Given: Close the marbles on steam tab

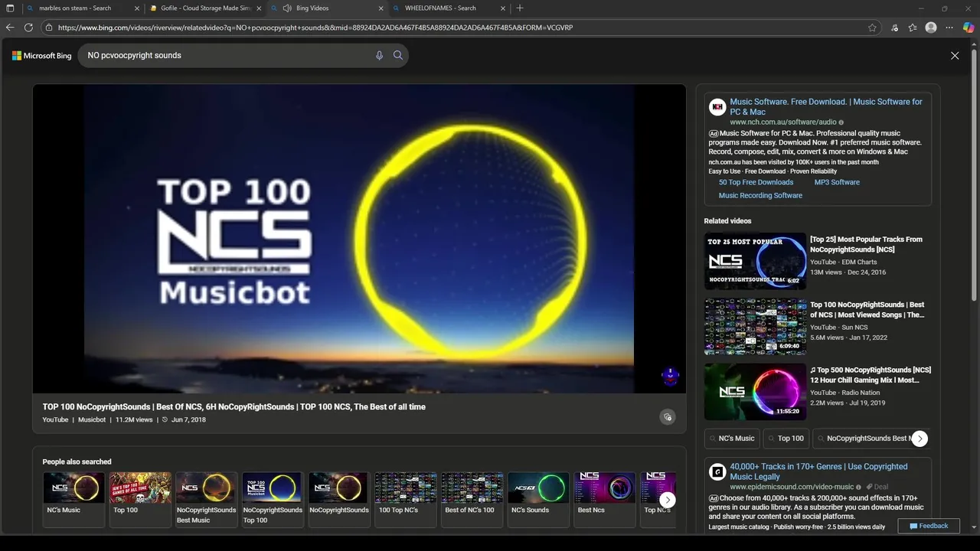Looking at the screenshot, I should [x=137, y=8].
